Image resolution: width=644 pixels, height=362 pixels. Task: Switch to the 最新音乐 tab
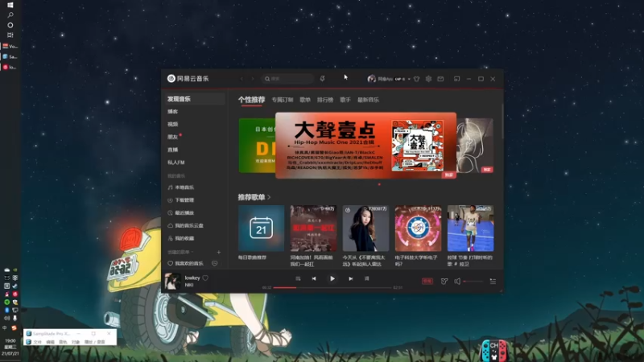click(x=368, y=100)
